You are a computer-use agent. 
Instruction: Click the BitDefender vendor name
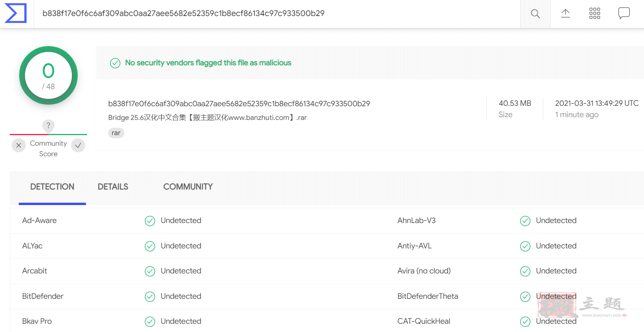point(43,296)
